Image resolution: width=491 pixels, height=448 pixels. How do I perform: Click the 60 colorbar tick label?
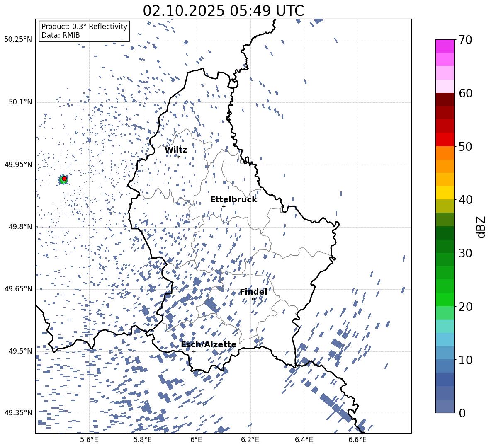coord(465,93)
